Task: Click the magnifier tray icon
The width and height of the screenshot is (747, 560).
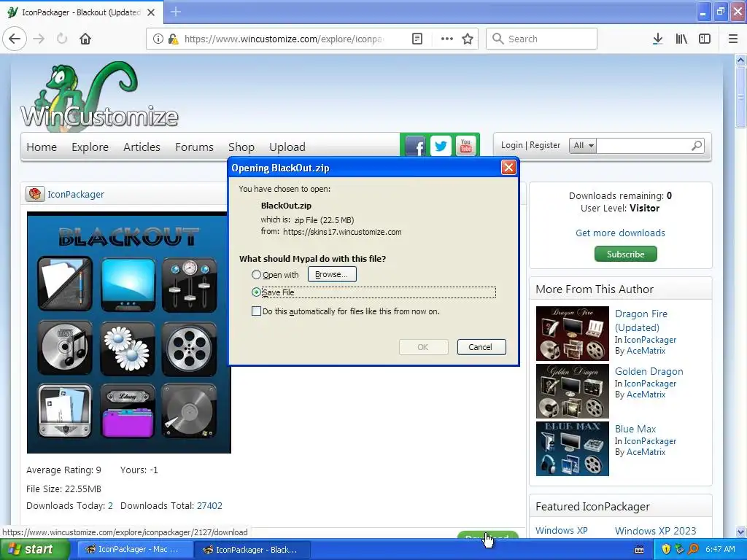Action: click(693, 549)
